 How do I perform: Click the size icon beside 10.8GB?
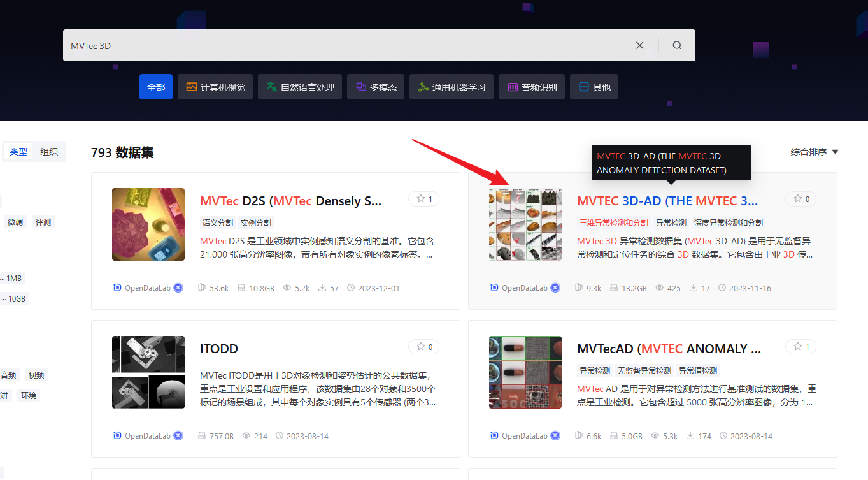click(x=241, y=288)
